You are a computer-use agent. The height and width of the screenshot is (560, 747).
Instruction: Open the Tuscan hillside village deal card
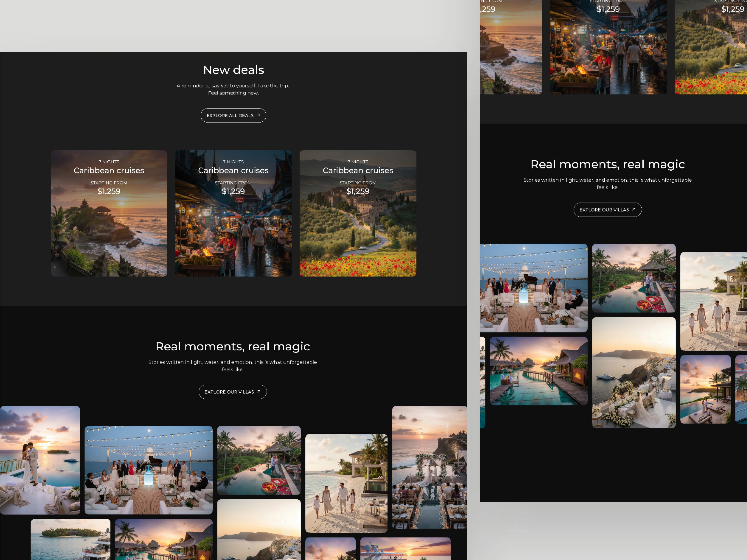pyautogui.click(x=358, y=229)
